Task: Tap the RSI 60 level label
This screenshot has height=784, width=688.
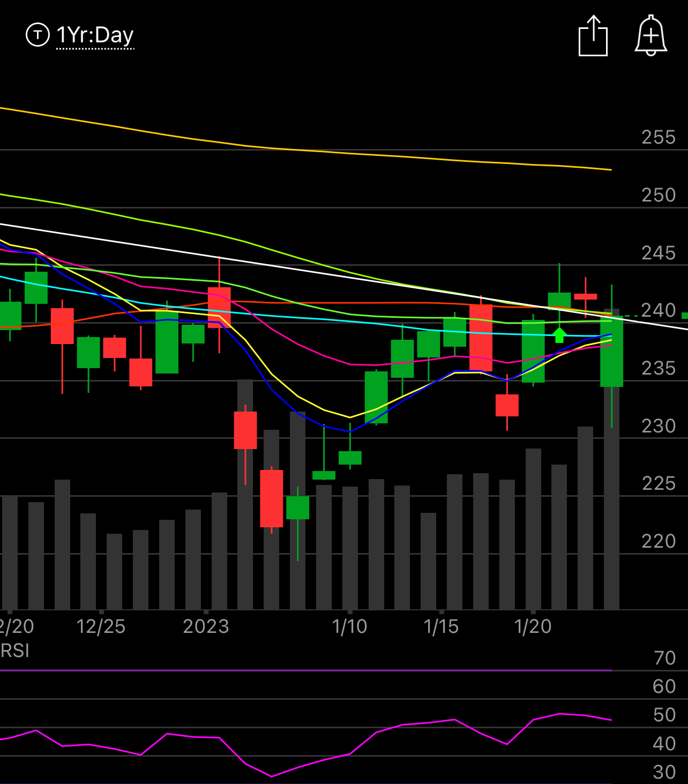Action: tap(664, 686)
